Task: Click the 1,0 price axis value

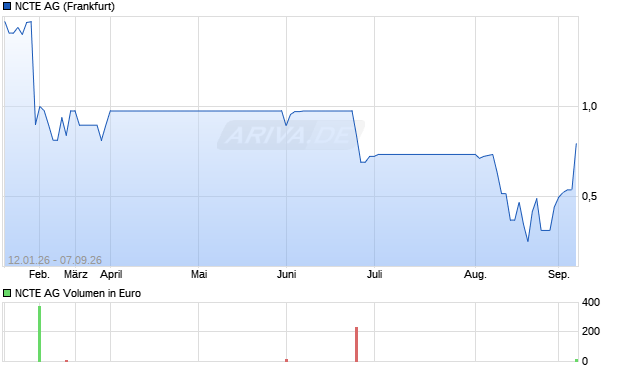Action: click(x=589, y=106)
